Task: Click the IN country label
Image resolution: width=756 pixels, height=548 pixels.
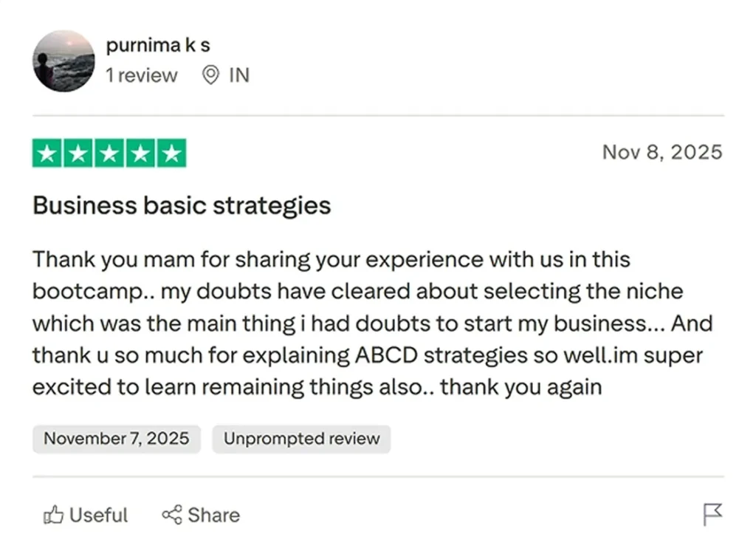Action: (238, 75)
